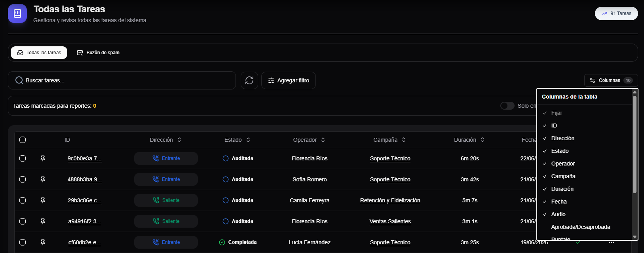Check the box for task 4888b3ba-9

tap(23, 179)
